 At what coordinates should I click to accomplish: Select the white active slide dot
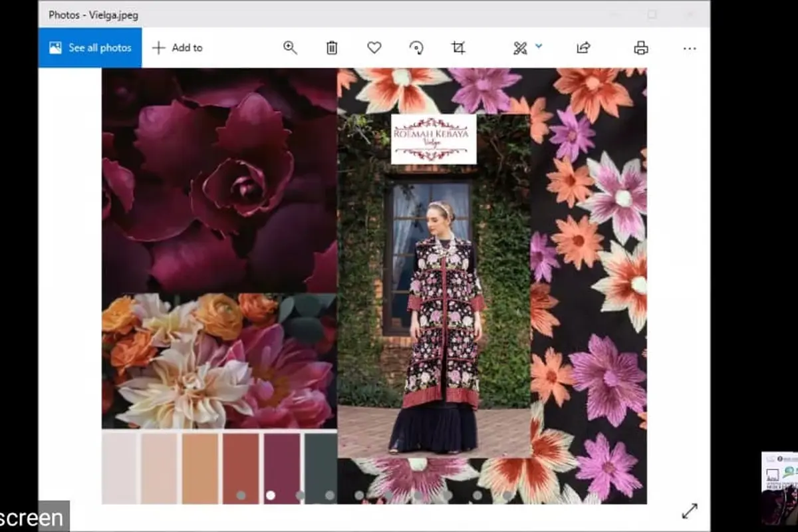click(x=271, y=495)
